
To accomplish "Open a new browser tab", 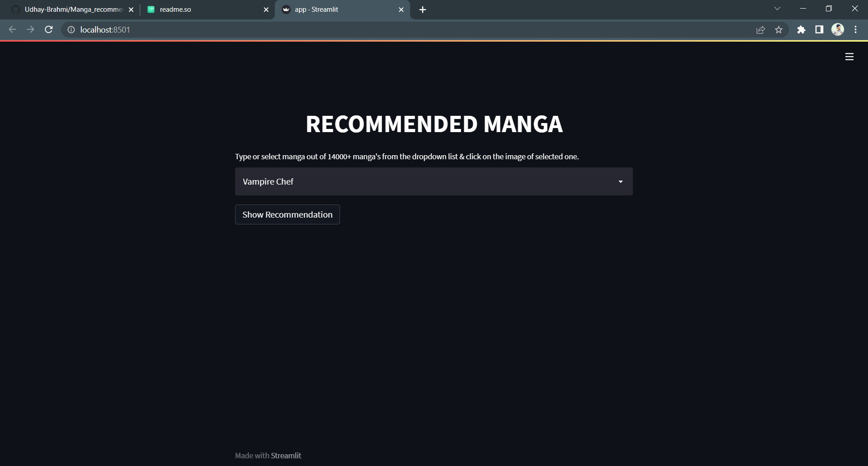I will [422, 9].
